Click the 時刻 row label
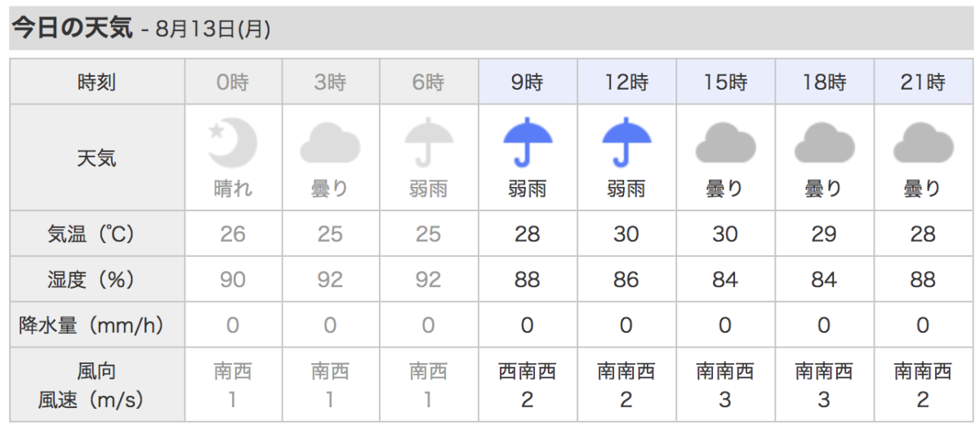 pyautogui.click(x=97, y=82)
